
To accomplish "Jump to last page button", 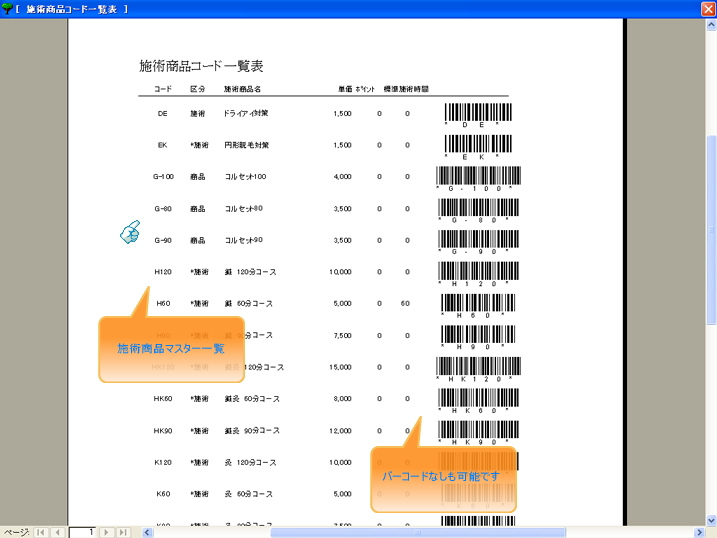I will (x=123, y=532).
